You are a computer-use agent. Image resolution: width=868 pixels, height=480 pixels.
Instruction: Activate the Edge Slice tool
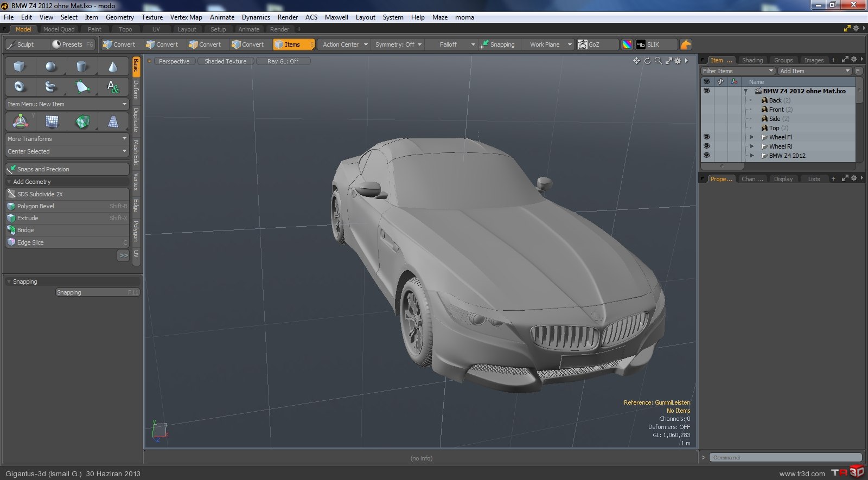click(x=67, y=242)
